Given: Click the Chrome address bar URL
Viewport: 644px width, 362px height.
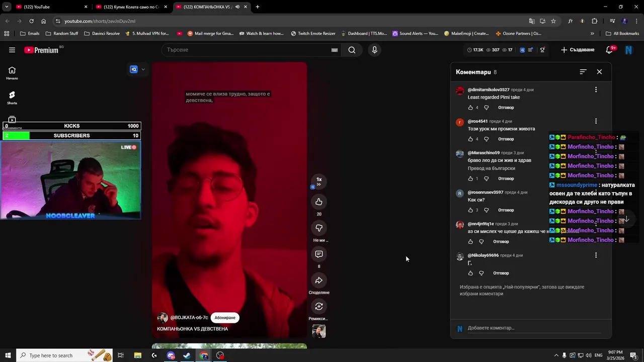Looking at the screenshot, I should coord(100,21).
